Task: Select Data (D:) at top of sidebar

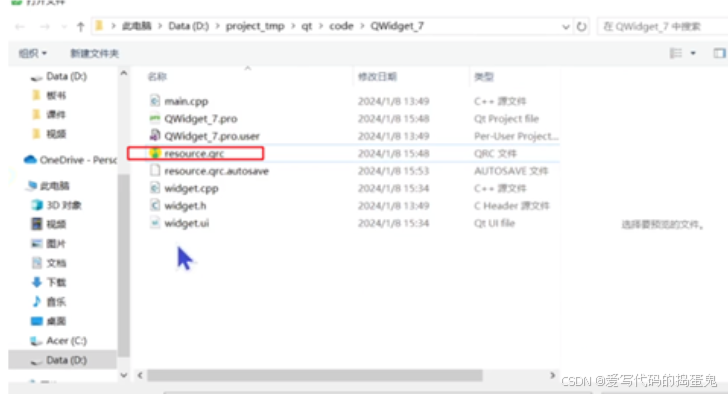Action: (58, 76)
